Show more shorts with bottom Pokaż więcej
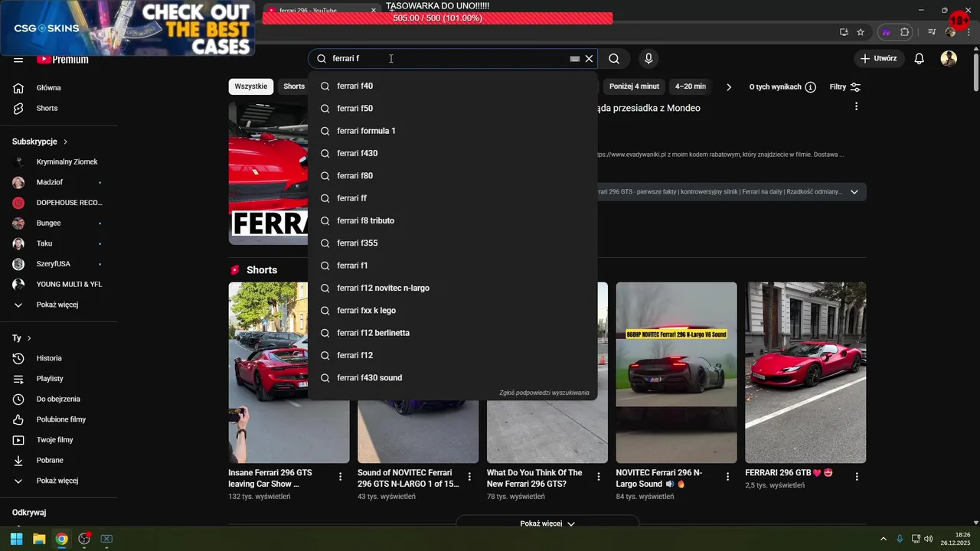 547,523
